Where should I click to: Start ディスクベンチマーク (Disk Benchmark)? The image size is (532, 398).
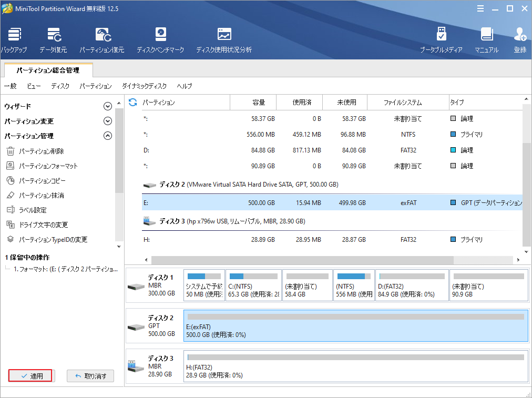160,40
